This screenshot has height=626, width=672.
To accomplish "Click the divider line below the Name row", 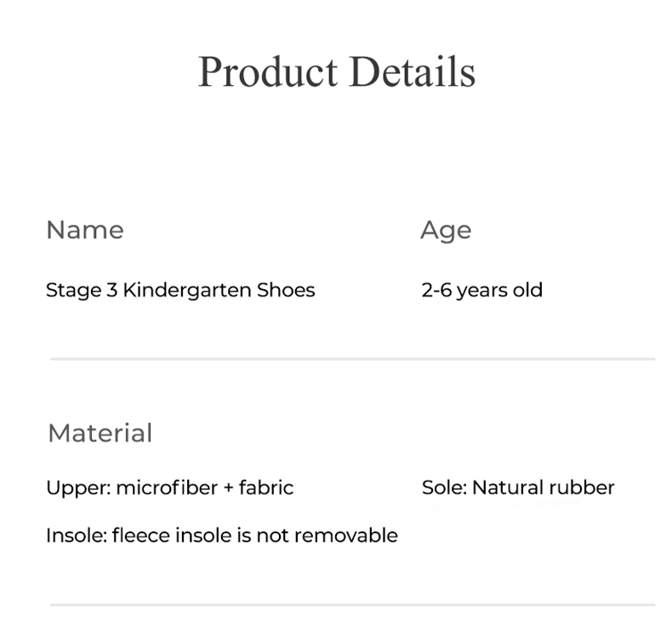I will coord(352,359).
